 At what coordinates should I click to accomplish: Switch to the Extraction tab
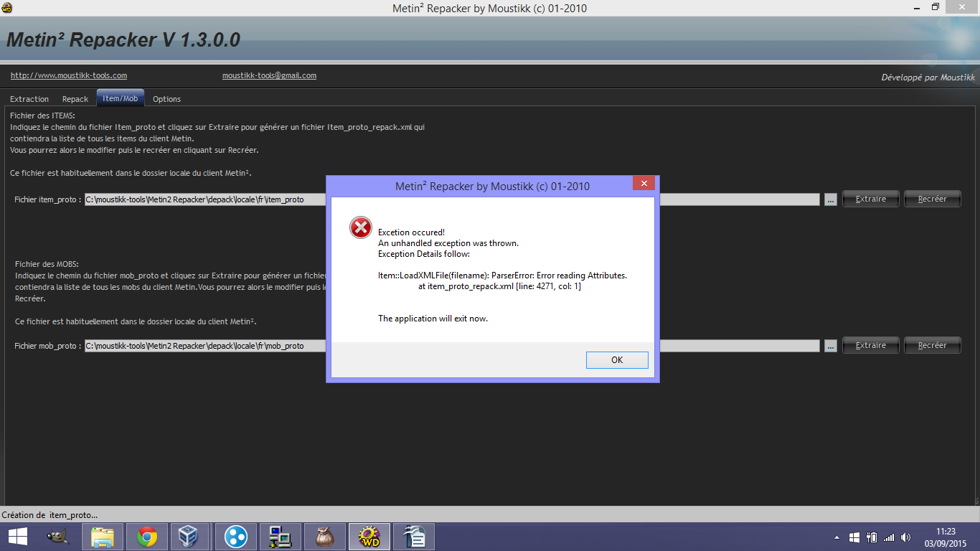(x=29, y=99)
